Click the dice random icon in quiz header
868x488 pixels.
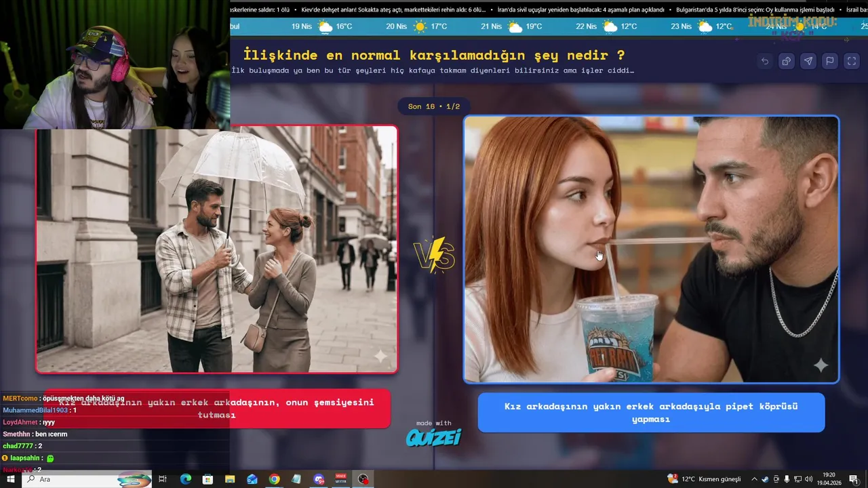[x=787, y=61]
